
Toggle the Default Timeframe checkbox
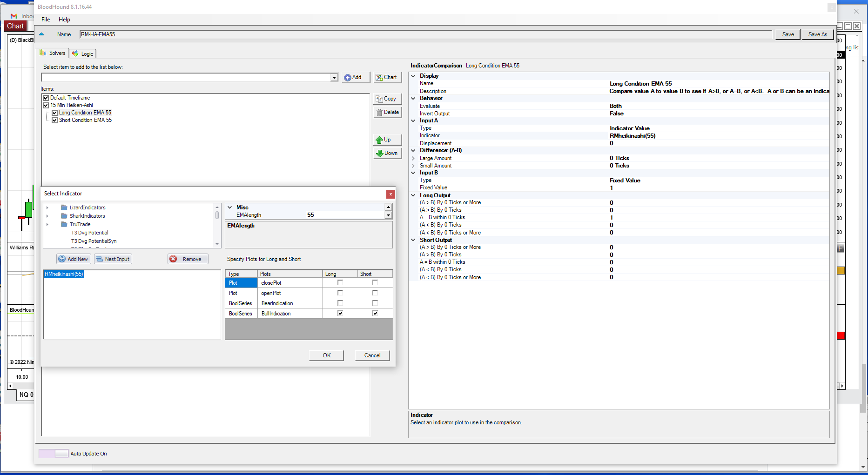pyautogui.click(x=46, y=98)
